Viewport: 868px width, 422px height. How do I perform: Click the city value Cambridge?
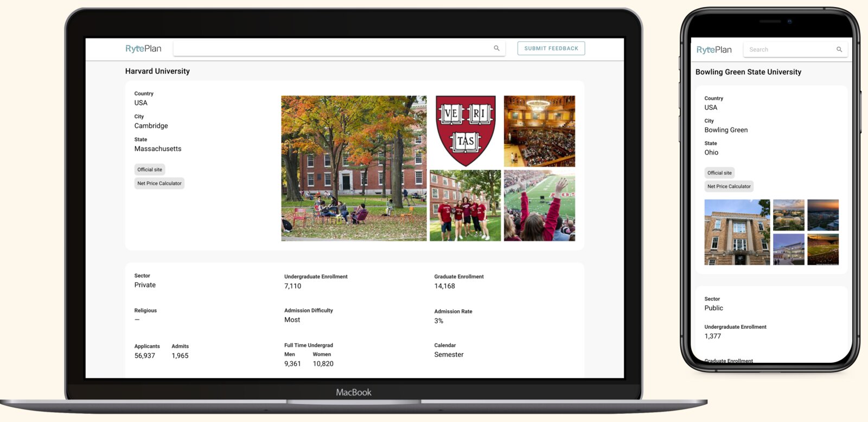tap(151, 126)
